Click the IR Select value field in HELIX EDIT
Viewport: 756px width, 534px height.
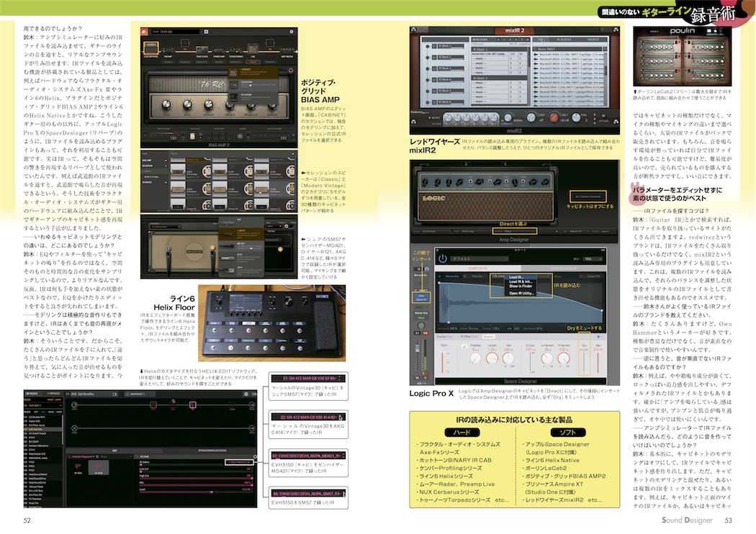[x=238, y=462]
